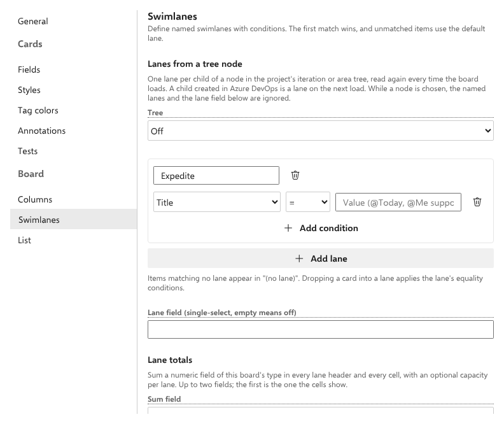Screen dimensions: 504x424
Task: Click the Lanes from a tree node heading
Action: click(195, 64)
